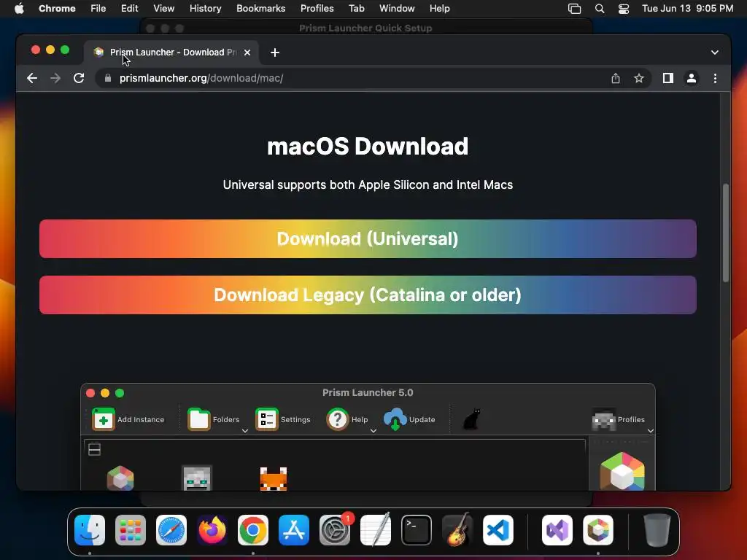Image resolution: width=747 pixels, height=560 pixels.
Task: Reload the Prism Launcher download page
Action: [79, 78]
